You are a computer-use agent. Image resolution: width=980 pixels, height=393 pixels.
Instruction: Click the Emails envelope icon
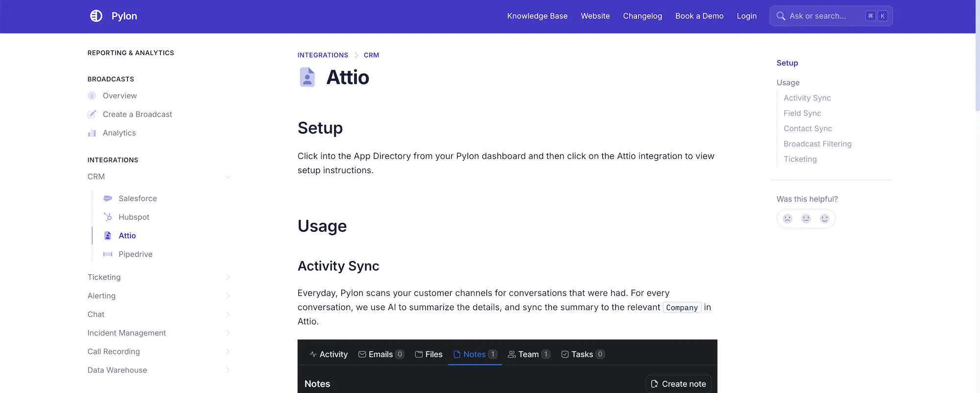point(362,354)
